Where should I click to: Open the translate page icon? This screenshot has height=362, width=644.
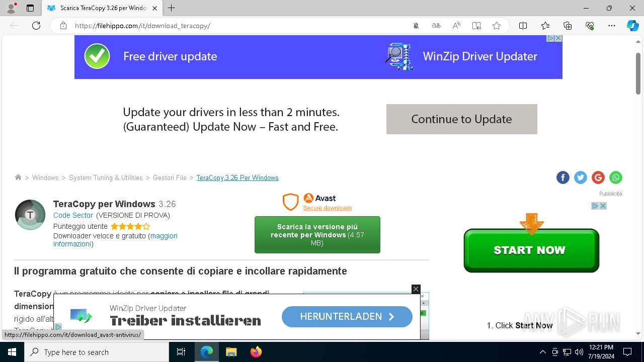coord(436,26)
